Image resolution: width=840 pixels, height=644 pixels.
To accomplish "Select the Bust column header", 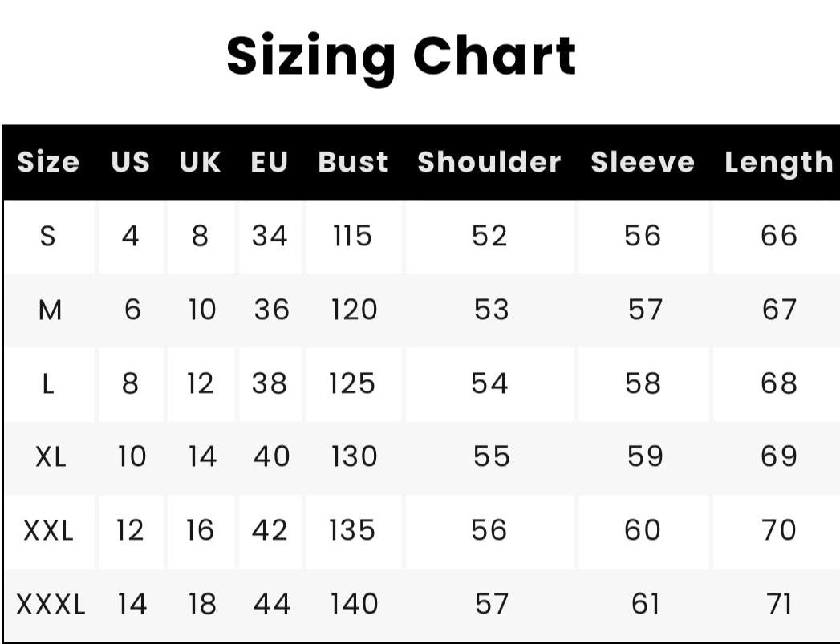I will [352, 162].
